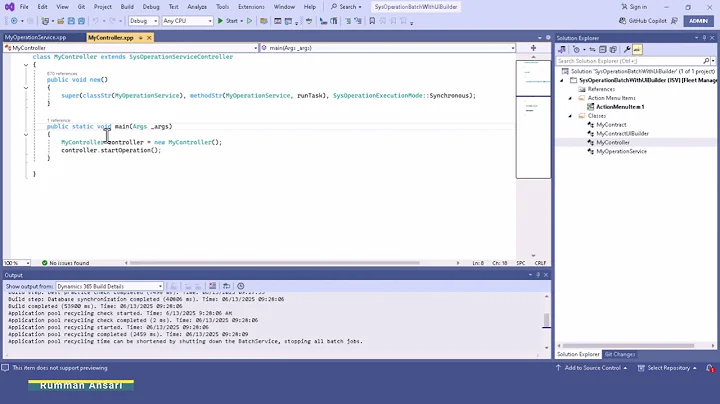The image size is (720, 404).
Task: Click the Undo icon in the toolbar
Action: 96,21
